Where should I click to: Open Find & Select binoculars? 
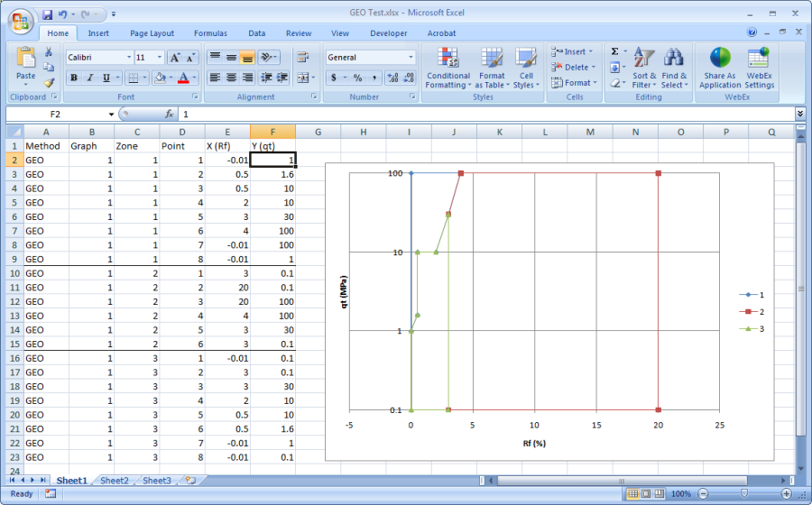tap(673, 69)
